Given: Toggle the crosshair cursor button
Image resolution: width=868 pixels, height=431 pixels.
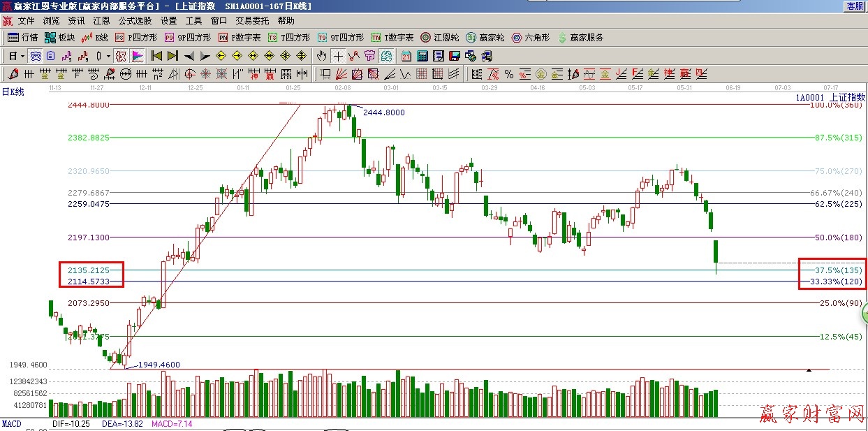Looking at the screenshot, I should tap(338, 56).
